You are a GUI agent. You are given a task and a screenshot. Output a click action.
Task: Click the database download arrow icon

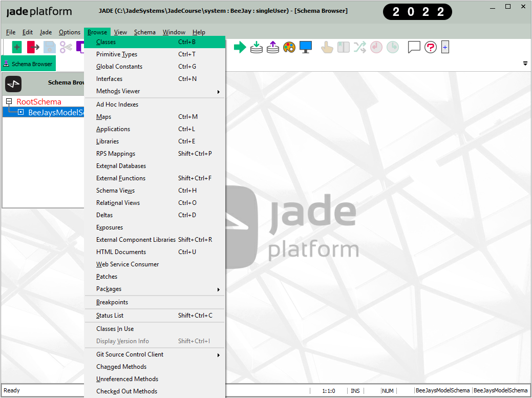[x=257, y=48]
